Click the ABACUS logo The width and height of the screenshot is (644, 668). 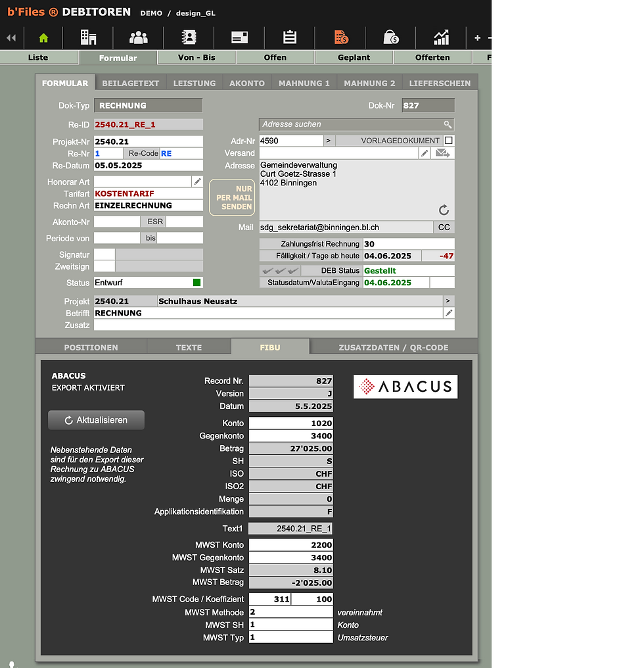tap(405, 387)
